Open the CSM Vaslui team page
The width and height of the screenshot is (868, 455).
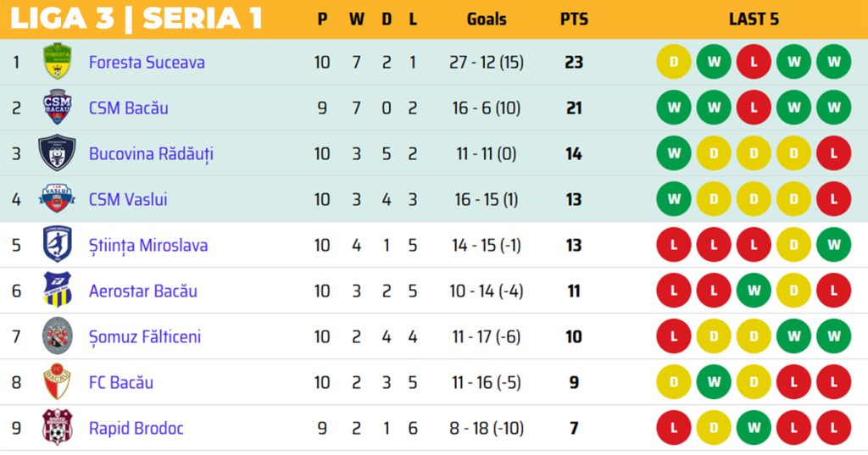click(x=128, y=199)
